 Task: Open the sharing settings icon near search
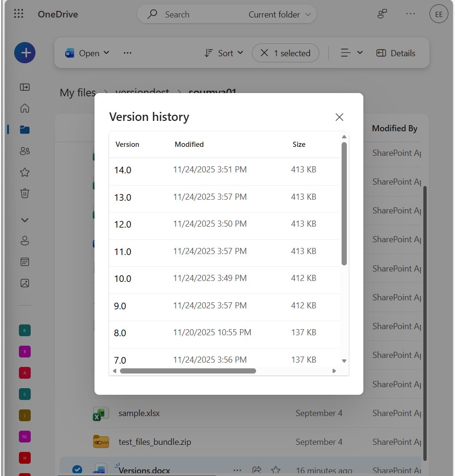[382, 14]
